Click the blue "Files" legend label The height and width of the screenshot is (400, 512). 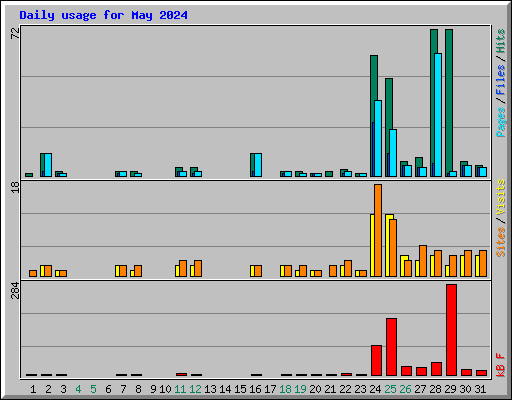501,80
